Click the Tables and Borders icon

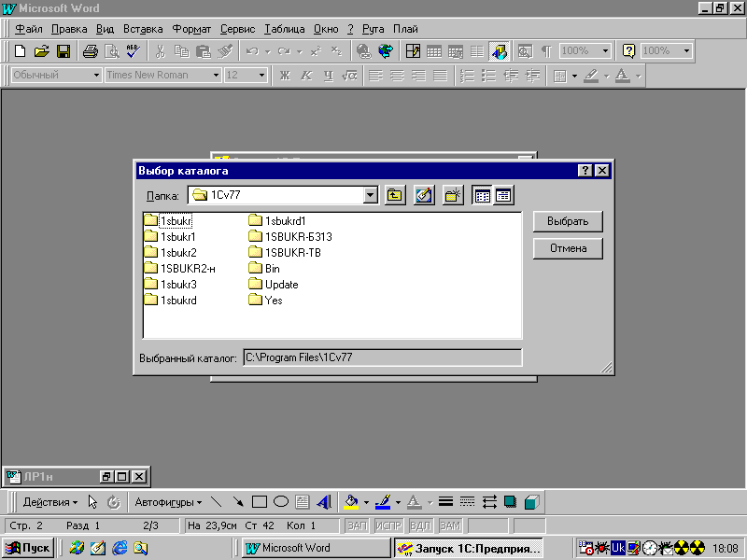[x=413, y=51]
